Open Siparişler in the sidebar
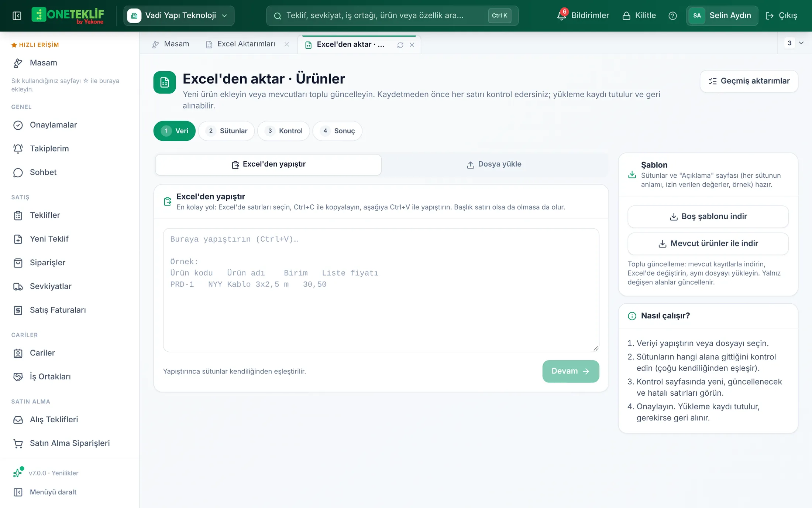Viewport: 812px width, 508px height. pyautogui.click(x=70, y=263)
